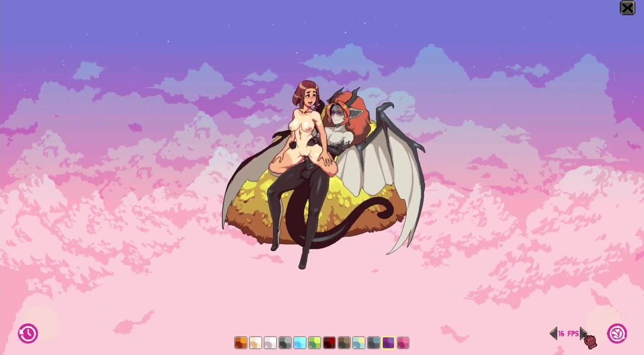Viewport: 644px width, 355px height.
Task: Click the pink rose emblem icon
Action: click(x=617, y=333)
